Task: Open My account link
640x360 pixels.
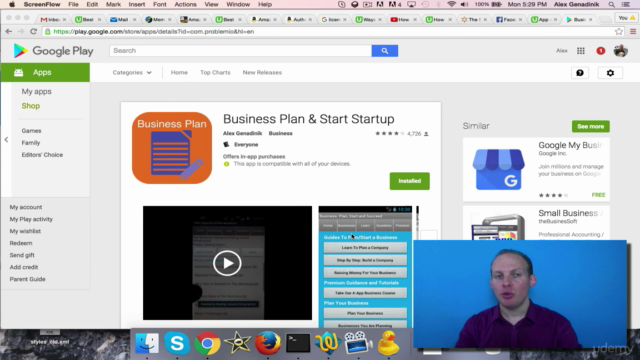Action: coord(26,207)
